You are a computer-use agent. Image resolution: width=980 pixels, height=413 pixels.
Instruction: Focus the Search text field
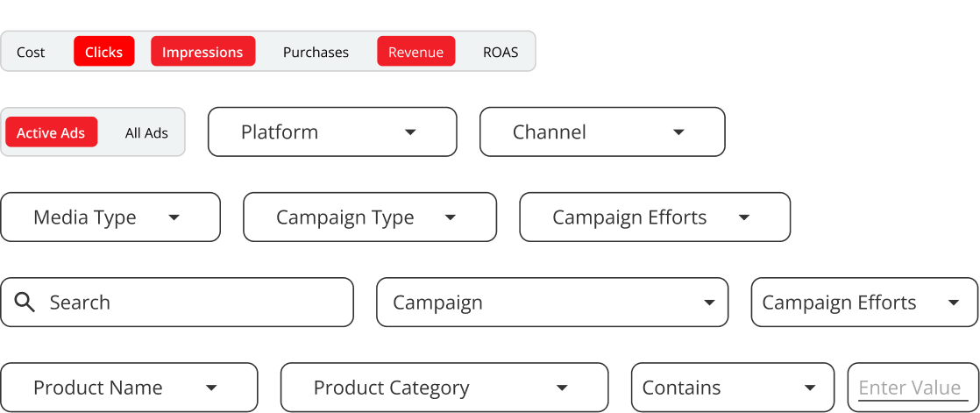pyautogui.click(x=193, y=303)
